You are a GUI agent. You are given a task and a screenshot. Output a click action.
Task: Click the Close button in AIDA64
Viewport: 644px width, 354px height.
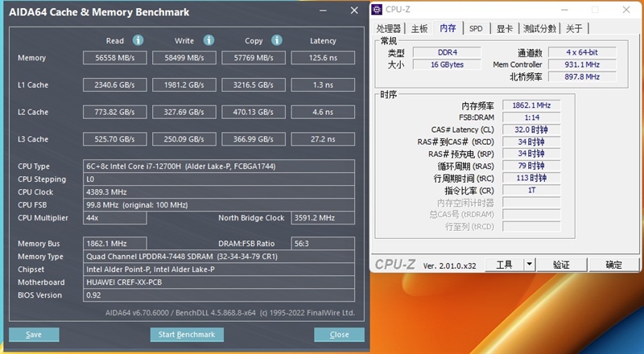pos(339,334)
